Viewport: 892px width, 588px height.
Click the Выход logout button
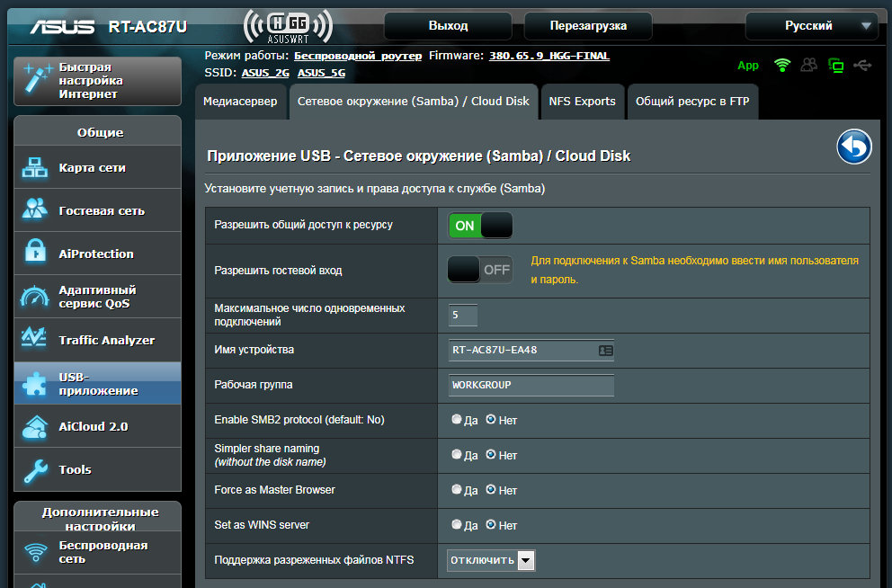point(448,26)
